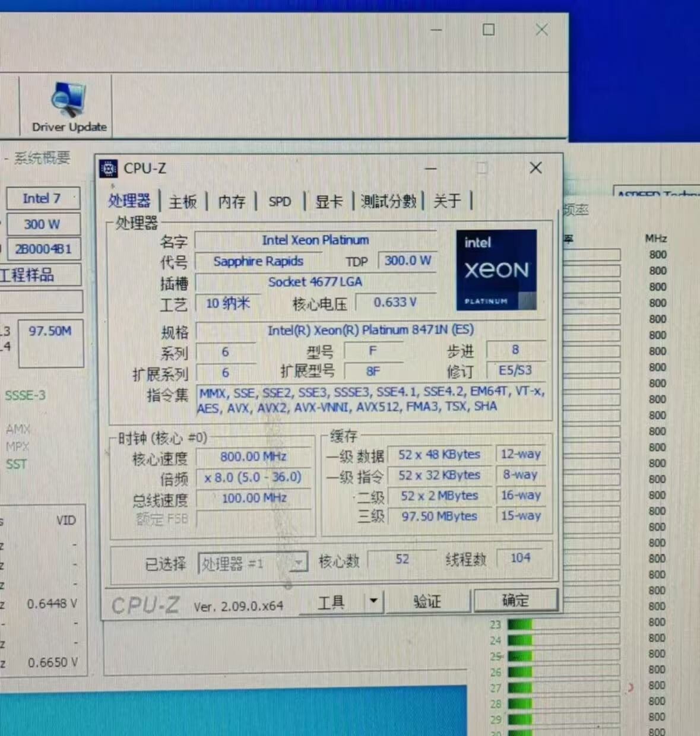Open the 内存 tab
The image size is (700, 736).
click(232, 202)
